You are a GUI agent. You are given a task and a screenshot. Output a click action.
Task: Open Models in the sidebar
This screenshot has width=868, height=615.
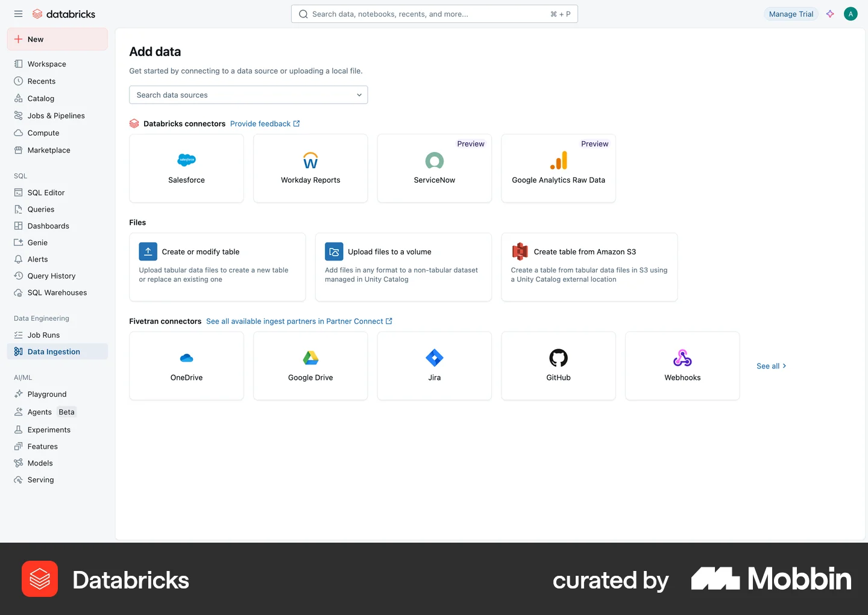57,463
